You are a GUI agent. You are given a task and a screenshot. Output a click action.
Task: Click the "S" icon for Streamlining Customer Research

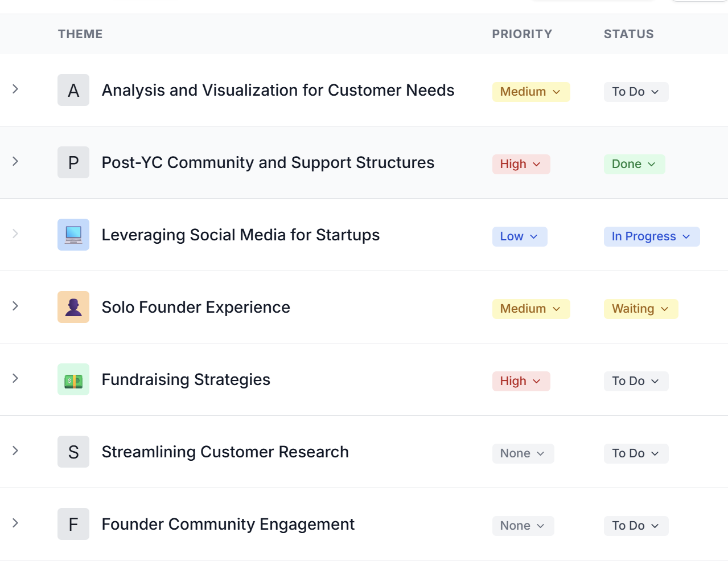(x=73, y=451)
